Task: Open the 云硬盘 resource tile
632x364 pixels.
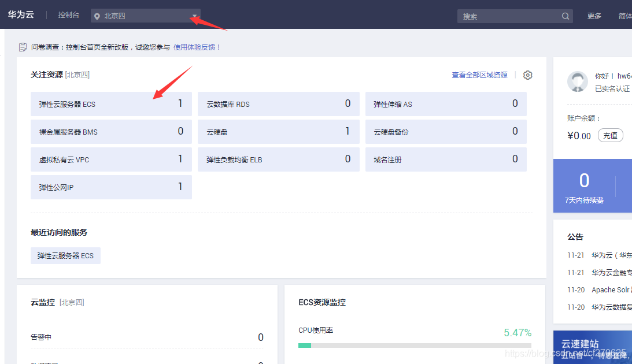Action: (279, 132)
